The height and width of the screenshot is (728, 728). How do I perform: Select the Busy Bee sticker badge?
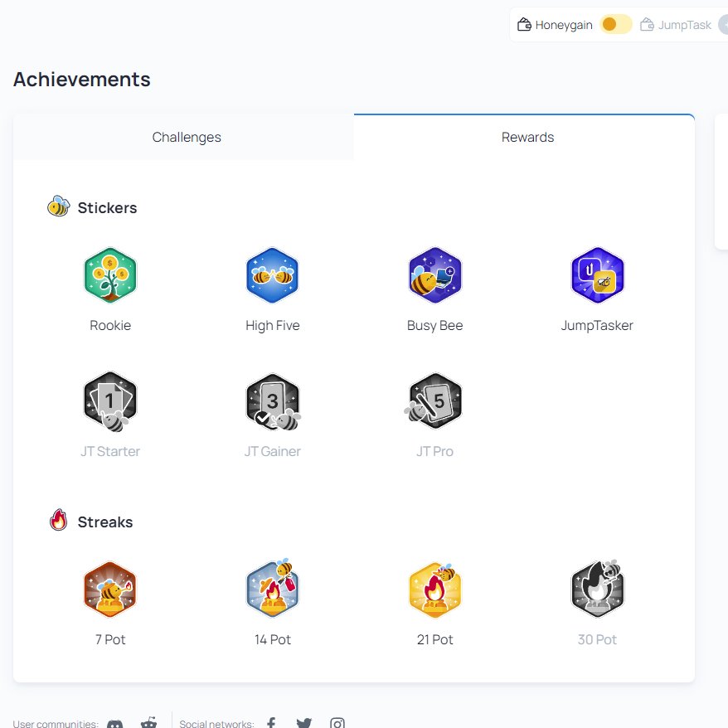tap(435, 275)
